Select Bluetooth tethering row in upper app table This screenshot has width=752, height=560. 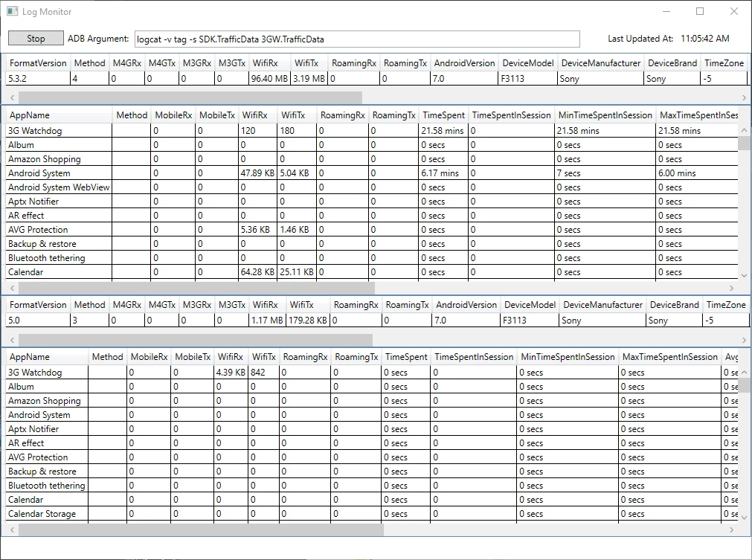tap(372, 258)
